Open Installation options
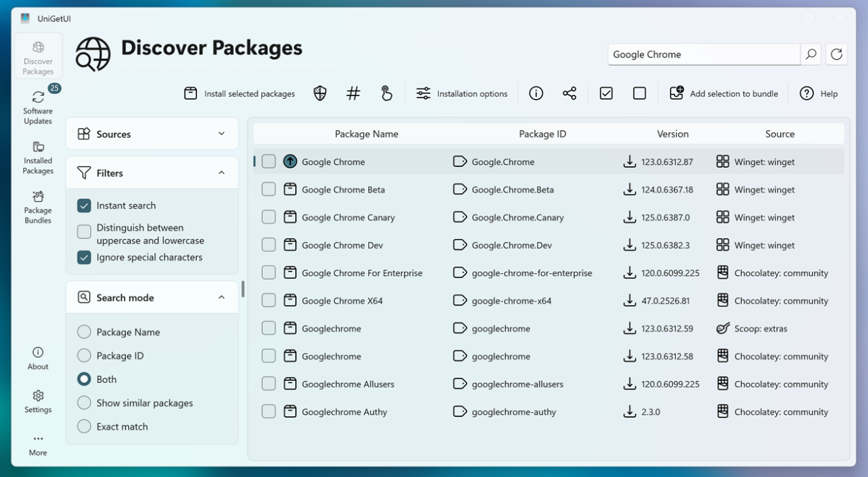Viewport: 868px width, 477px height. (x=462, y=93)
